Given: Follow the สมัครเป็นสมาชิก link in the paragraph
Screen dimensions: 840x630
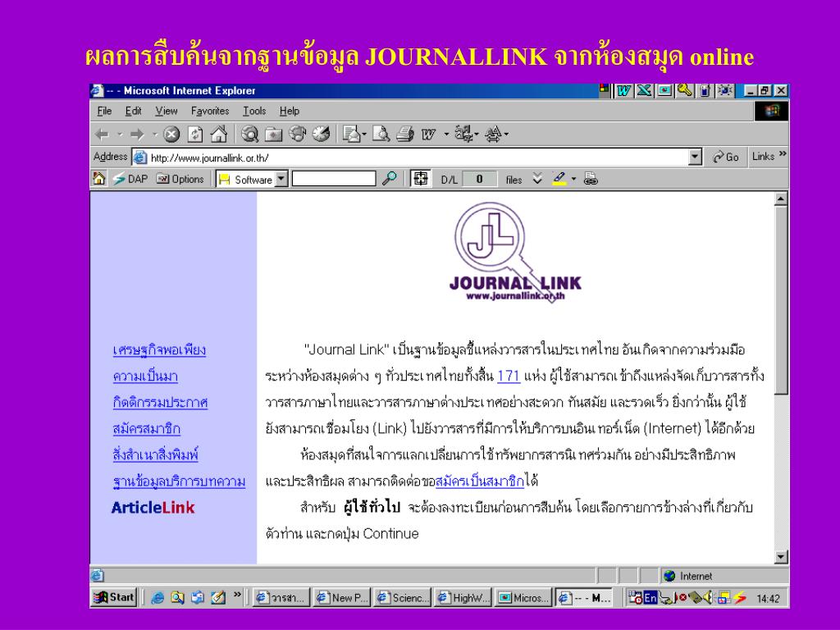Looking at the screenshot, I should coord(480,481).
